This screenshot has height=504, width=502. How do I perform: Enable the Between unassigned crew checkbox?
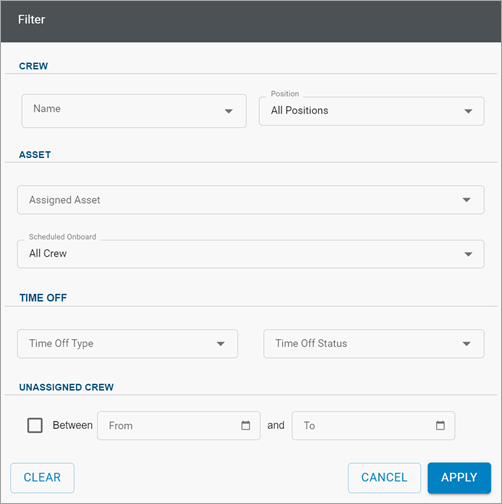point(35,425)
